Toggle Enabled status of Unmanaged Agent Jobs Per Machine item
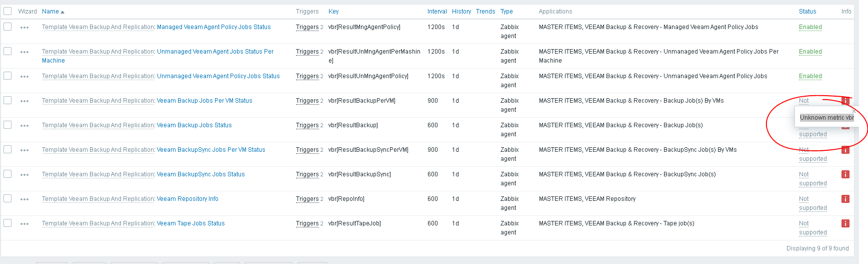 click(810, 52)
